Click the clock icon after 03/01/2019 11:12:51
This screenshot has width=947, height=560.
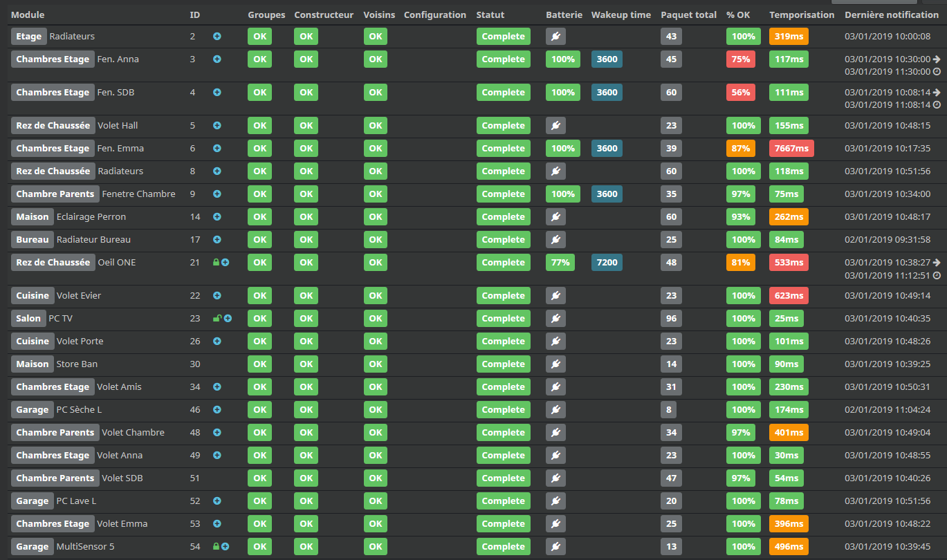[937, 275]
